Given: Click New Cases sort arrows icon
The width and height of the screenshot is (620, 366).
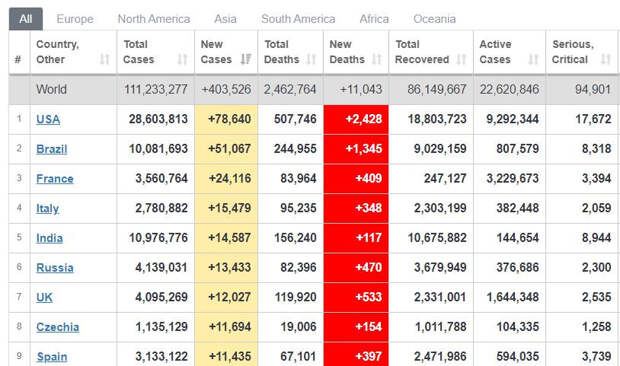Looking at the screenshot, I should tap(246, 59).
